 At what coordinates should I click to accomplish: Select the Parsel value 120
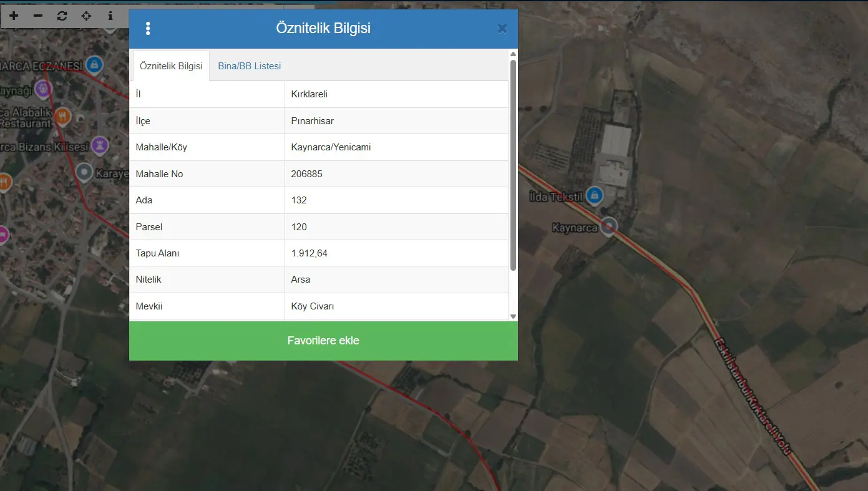[x=396, y=227]
